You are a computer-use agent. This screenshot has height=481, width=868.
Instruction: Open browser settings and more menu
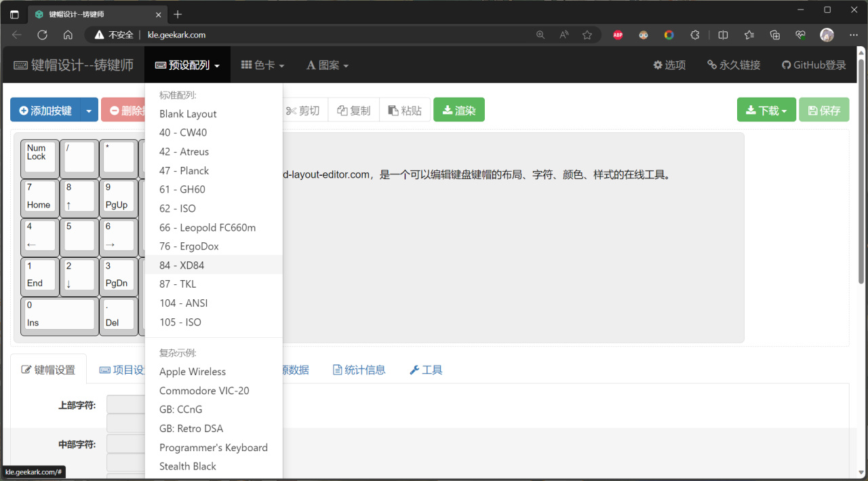(x=853, y=35)
